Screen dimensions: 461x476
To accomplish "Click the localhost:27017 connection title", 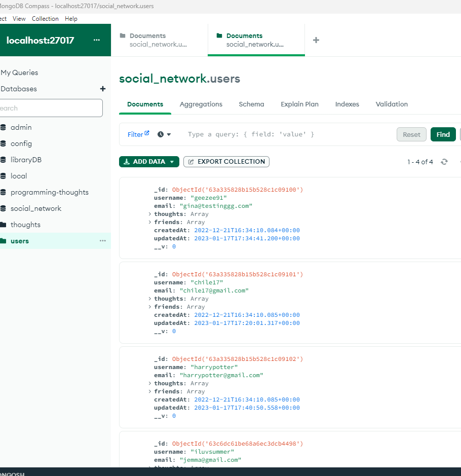I will pos(40,40).
